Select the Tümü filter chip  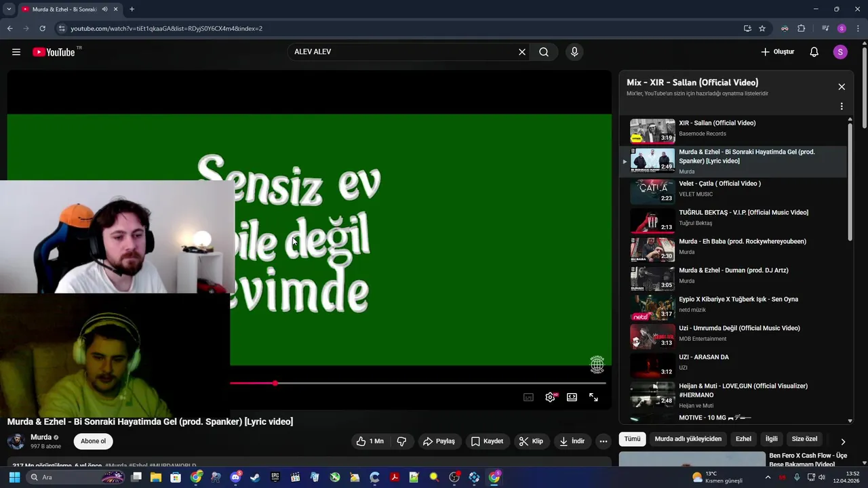[x=632, y=439]
